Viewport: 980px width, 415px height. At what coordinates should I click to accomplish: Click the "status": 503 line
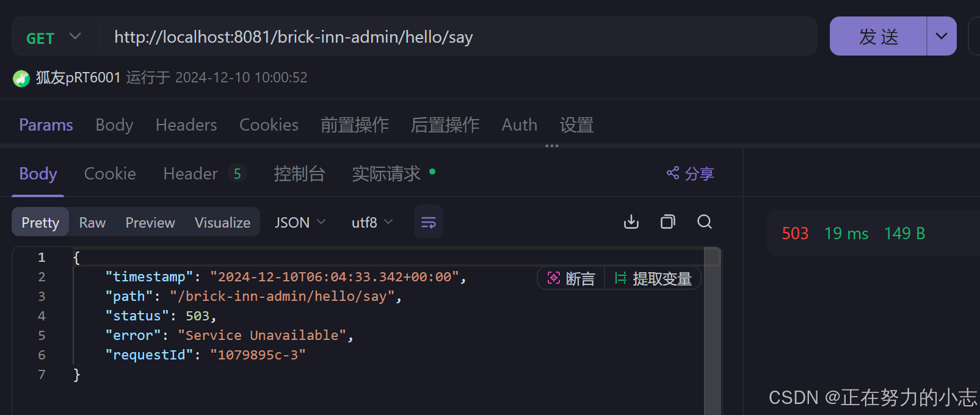(x=161, y=316)
